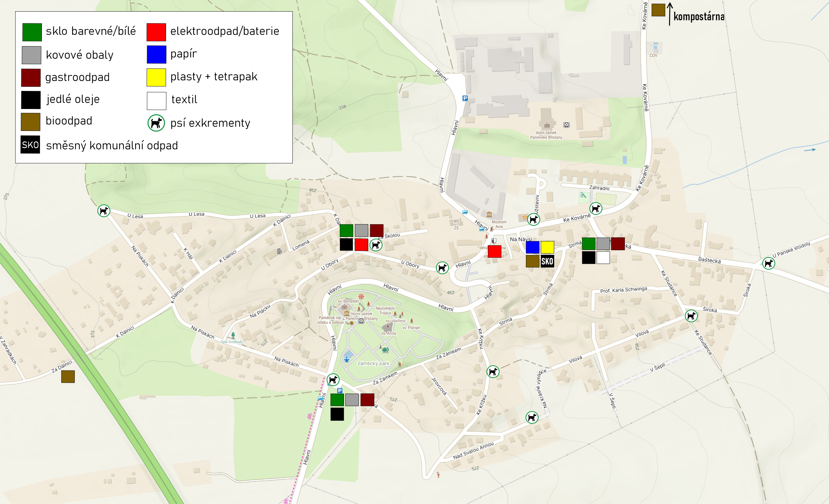The image size is (829, 504).
Task: Select the yellow plastics swatch in legend
Action: 156,77
